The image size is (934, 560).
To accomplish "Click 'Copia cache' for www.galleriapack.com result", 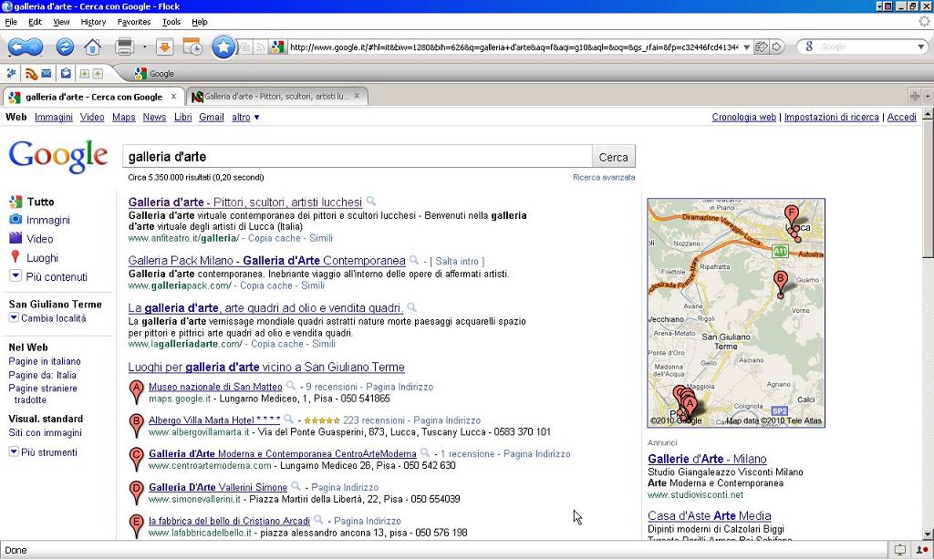I will (265, 285).
